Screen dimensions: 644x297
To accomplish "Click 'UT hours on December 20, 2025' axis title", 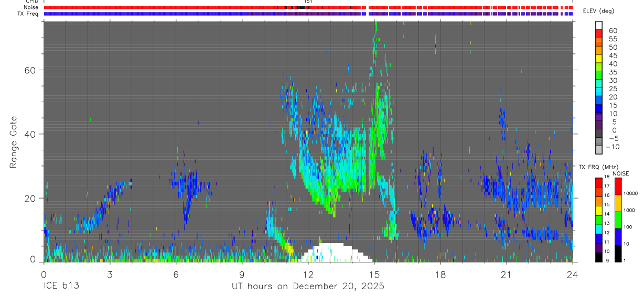I will click(308, 287).
